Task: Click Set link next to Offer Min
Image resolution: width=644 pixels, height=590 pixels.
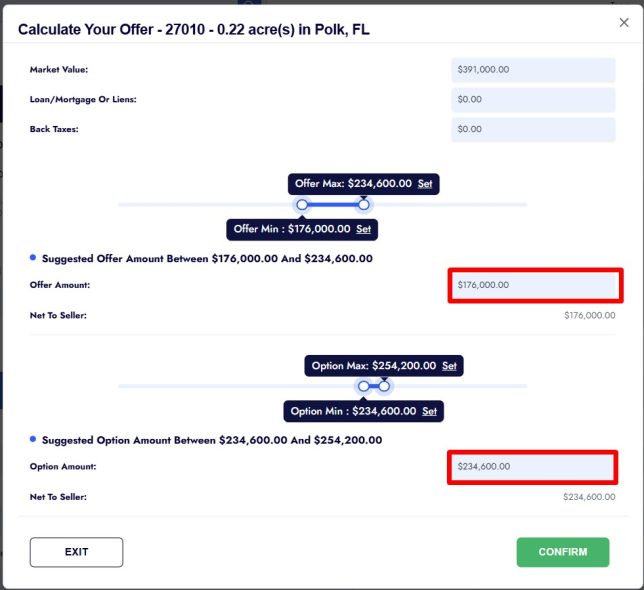Action: point(363,229)
